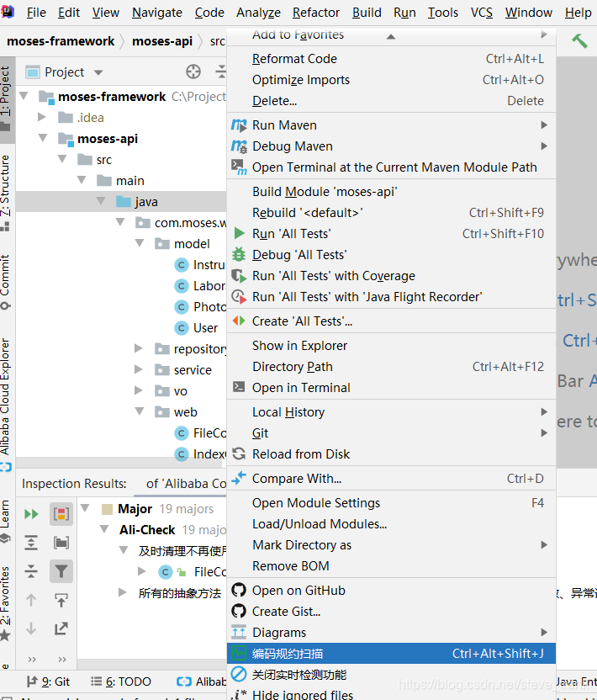Collapse the Ali-Check inspection group
Screen dimensions: 597x700
tap(104, 529)
